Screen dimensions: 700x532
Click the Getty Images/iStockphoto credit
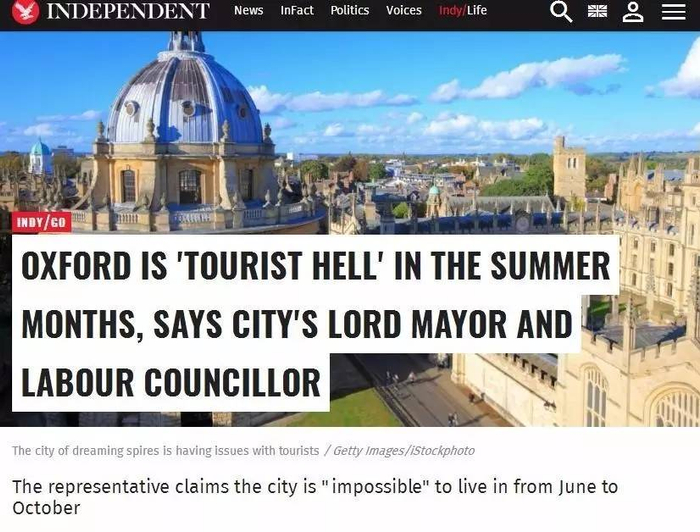click(x=404, y=451)
